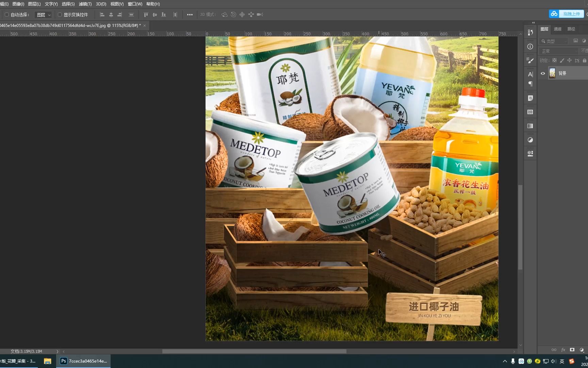This screenshot has height=368, width=588.
Task: Show hidden system tray icons chevron
Action: [505, 361]
